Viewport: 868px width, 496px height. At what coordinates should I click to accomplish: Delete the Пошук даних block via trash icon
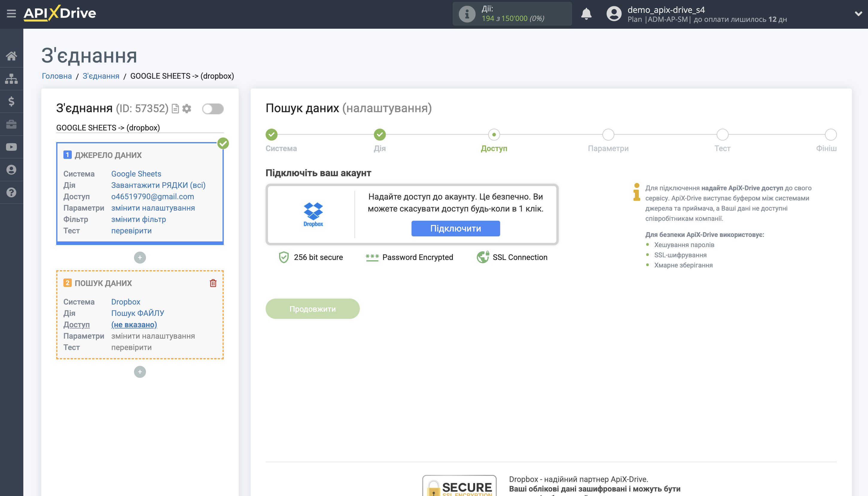tap(213, 283)
